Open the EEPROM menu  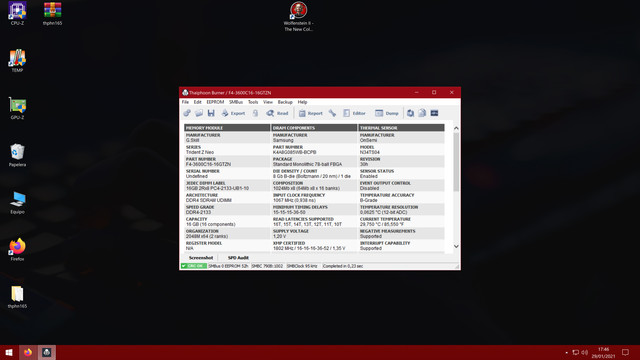(215, 102)
